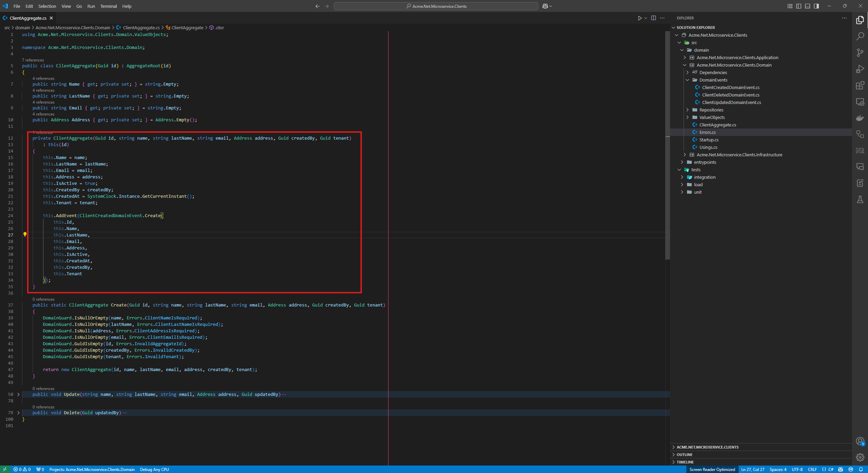
Task: Collapse the DomainEvents folder
Action: pyautogui.click(x=687, y=80)
